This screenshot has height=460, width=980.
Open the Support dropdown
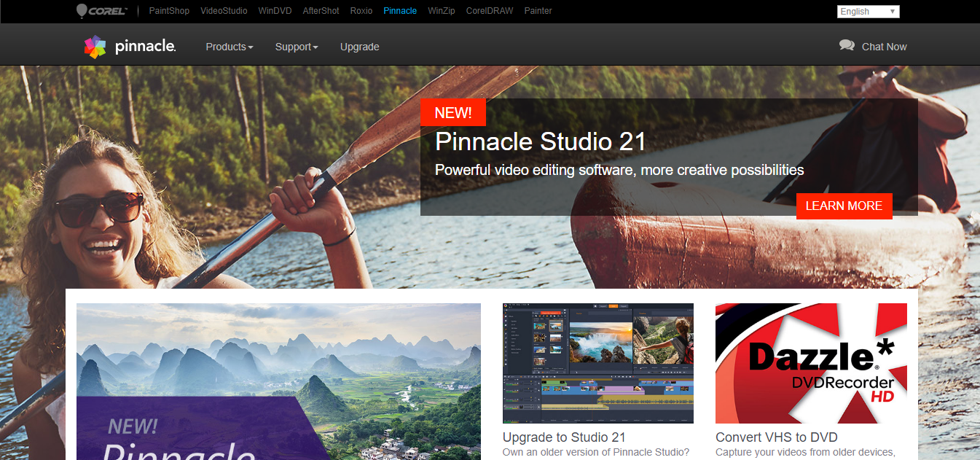[x=296, y=46]
